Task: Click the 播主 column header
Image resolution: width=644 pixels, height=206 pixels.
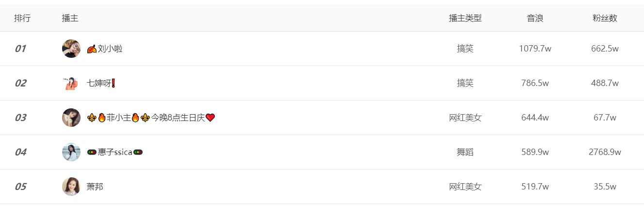Action: point(70,18)
